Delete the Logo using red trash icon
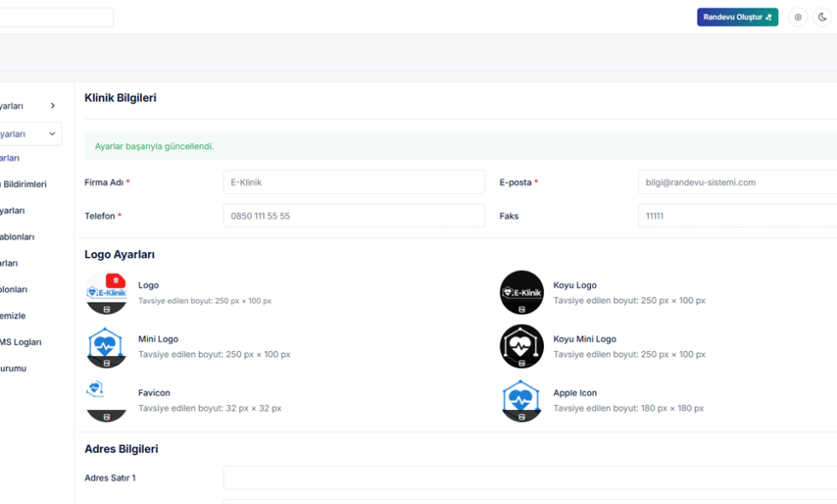Screen dimensions: 837x504 point(115,281)
